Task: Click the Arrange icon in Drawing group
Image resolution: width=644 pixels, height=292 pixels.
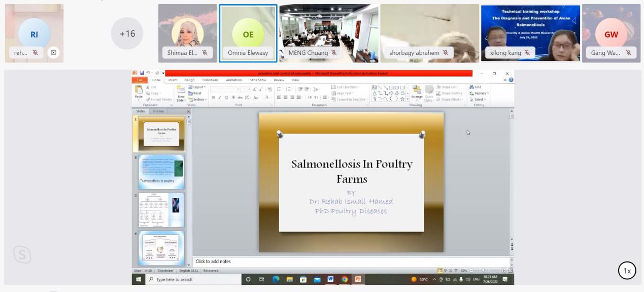Action: click(417, 91)
